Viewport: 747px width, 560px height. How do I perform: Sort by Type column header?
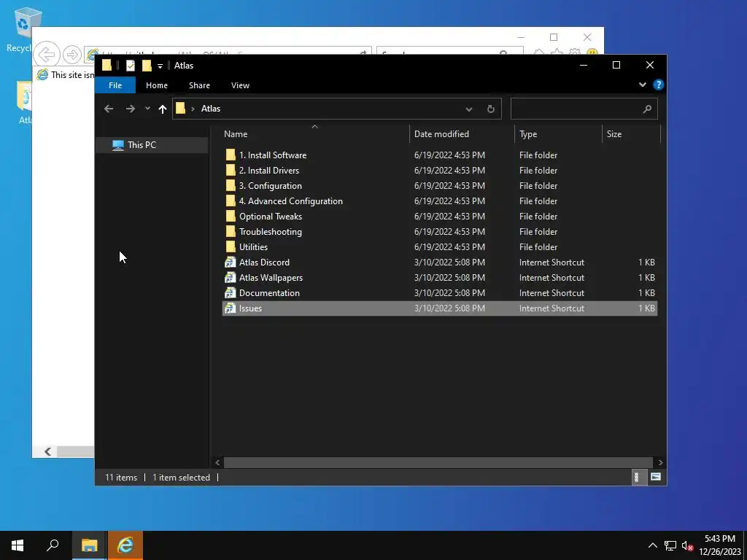point(558,134)
